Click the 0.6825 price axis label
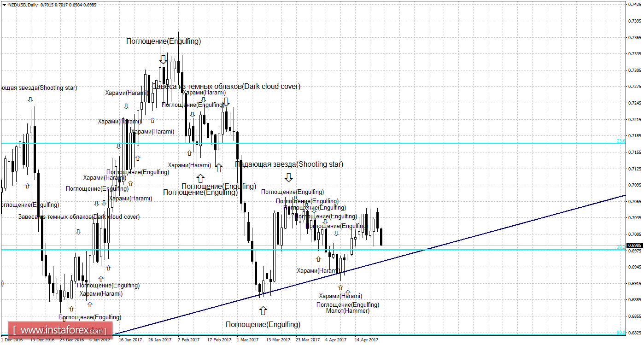Screen dimensions: 644x345 pyautogui.click(x=634, y=333)
